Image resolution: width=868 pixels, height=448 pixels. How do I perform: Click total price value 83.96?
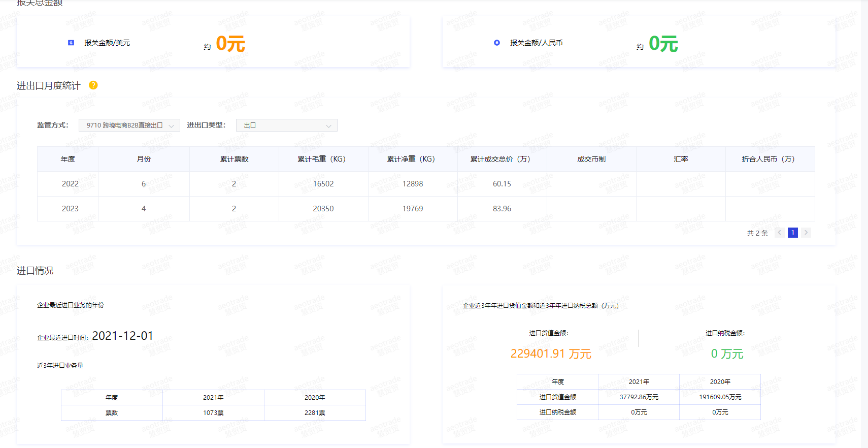coord(502,209)
